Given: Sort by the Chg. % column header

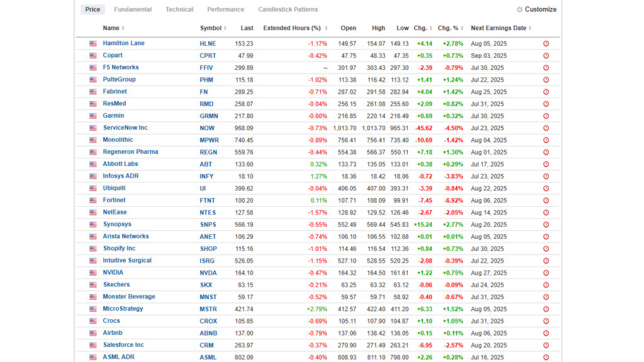Looking at the screenshot, I should (450, 28).
